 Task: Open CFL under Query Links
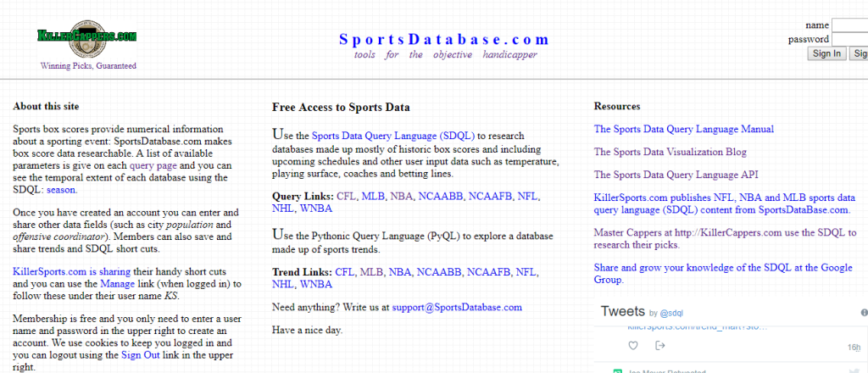click(347, 197)
